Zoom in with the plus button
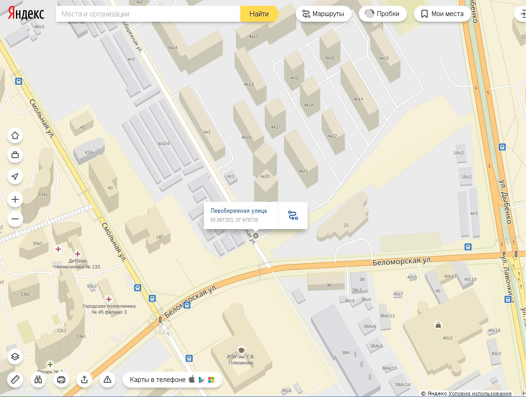 coord(15,199)
